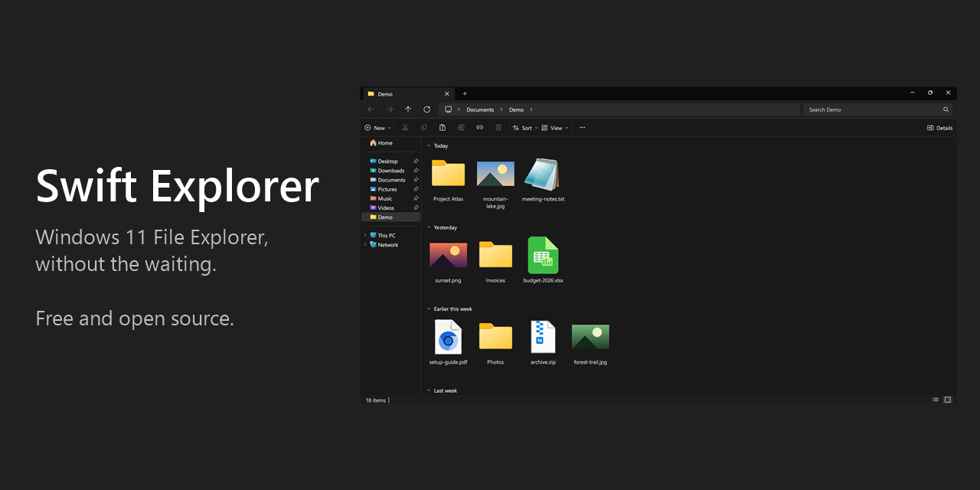Click the PC icon in address bar
Image resolution: width=980 pixels, height=490 pixels.
448,109
